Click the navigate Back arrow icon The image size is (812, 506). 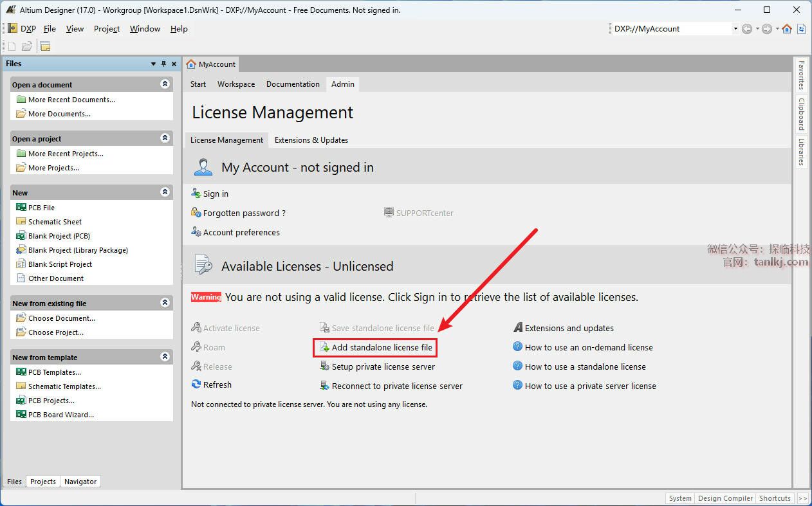tap(746, 29)
